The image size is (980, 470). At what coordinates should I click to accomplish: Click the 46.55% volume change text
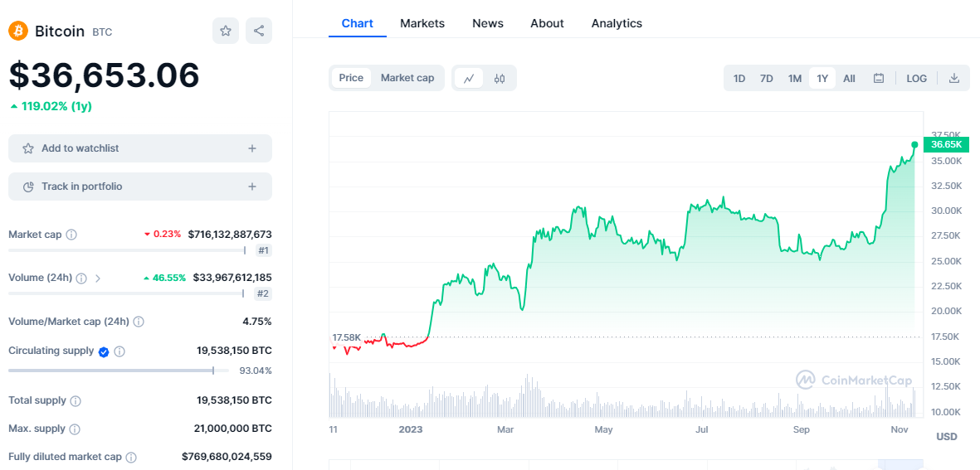165,278
